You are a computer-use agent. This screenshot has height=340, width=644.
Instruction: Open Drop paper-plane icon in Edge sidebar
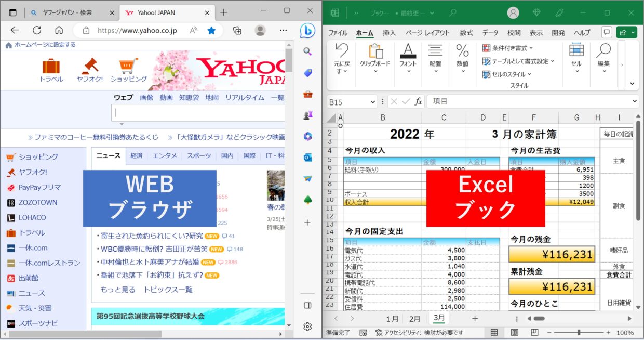(x=307, y=179)
